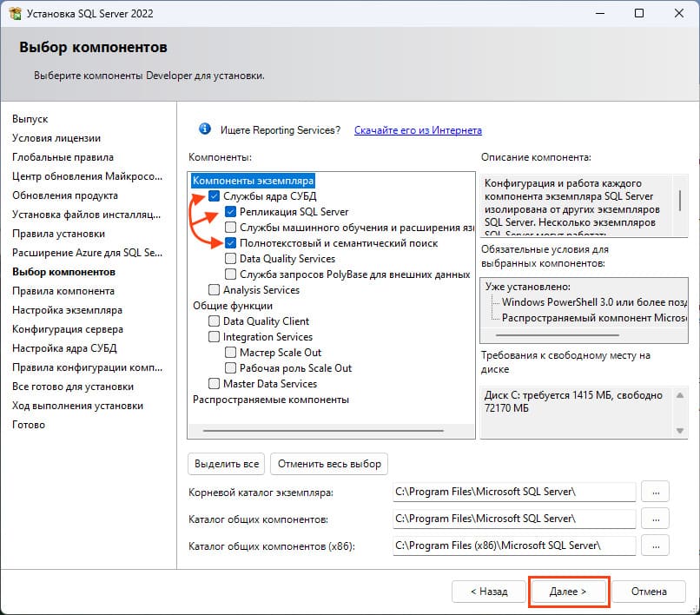Viewport: 700px width, 615px height.
Task: Open the Настройка экземпляра step
Action: [x=68, y=310]
